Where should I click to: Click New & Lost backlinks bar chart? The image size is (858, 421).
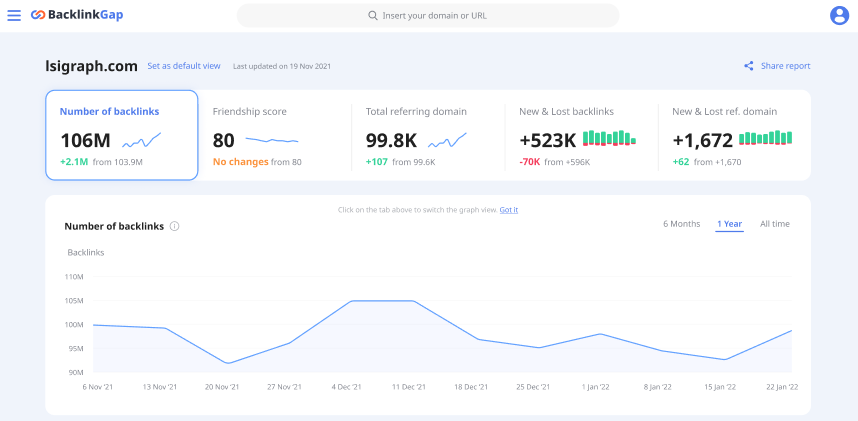[x=609, y=138]
